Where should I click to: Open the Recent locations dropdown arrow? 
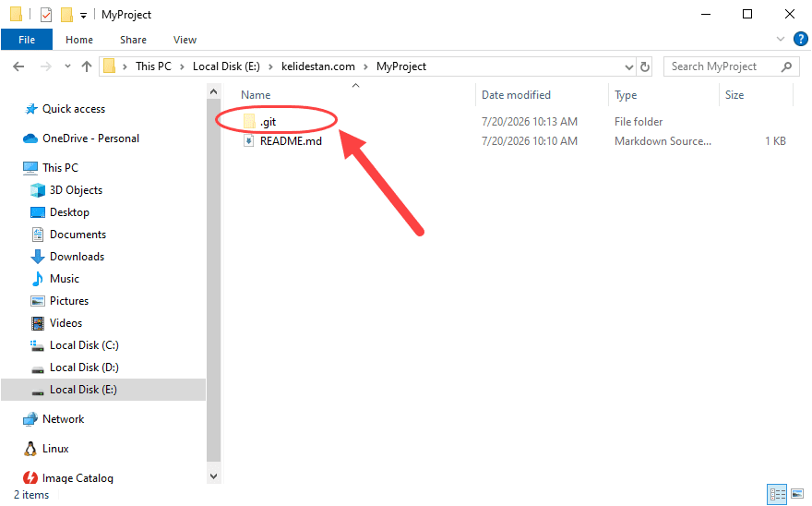tap(67, 66)
